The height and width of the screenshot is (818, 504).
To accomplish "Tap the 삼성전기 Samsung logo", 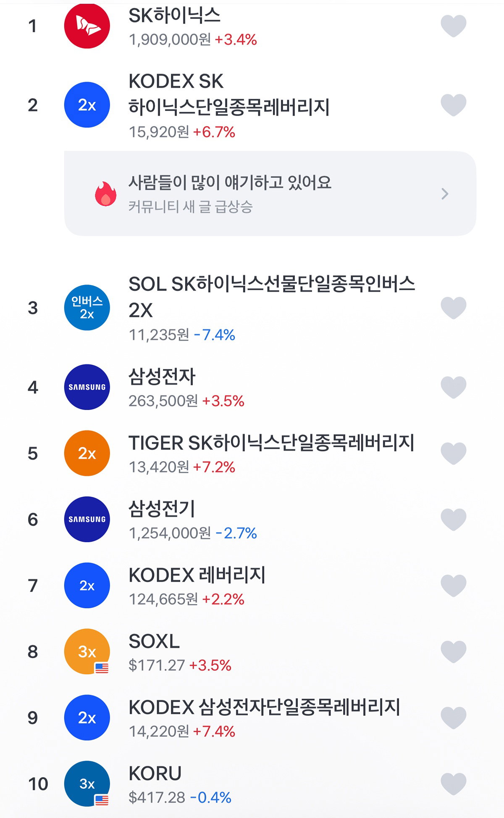I will point(87,519).
